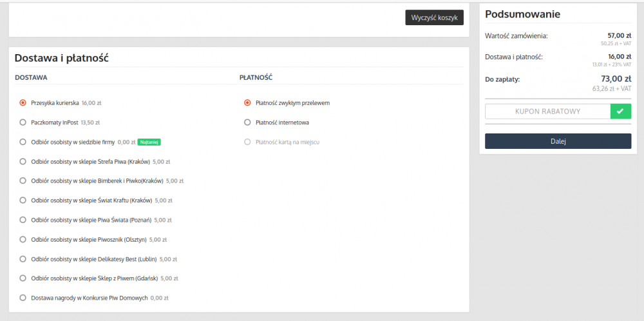Select Przesyłka kurierska delivery option
The image size is (644, 321).
(x=23, y=102)
